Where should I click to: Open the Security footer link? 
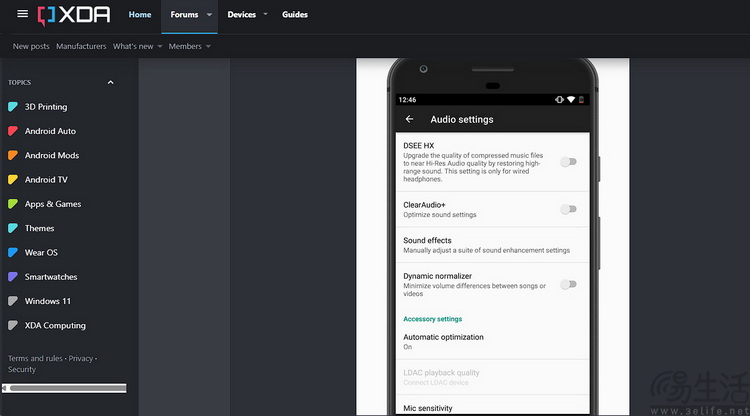(22, 370)
